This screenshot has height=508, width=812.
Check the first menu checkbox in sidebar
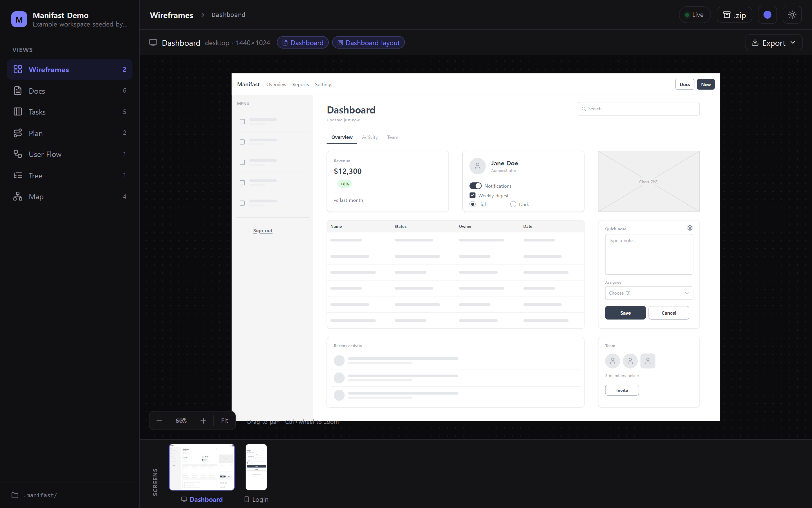click(x=242, y=122)
